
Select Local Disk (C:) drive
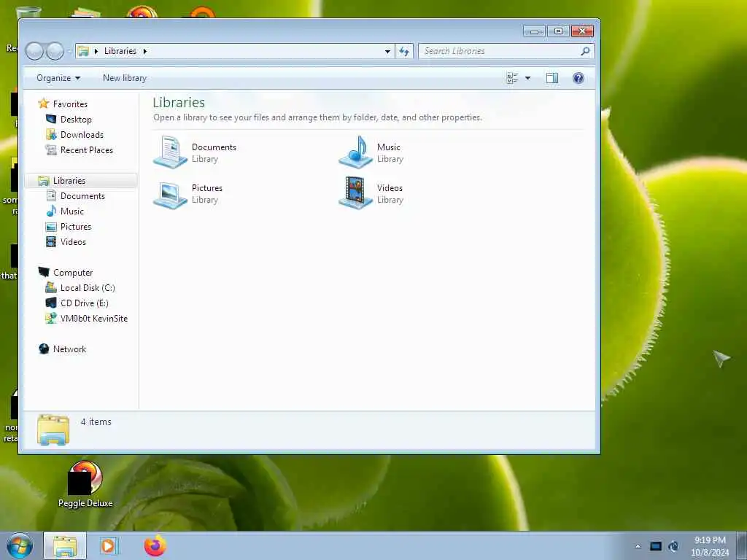[x=88, y=287]
